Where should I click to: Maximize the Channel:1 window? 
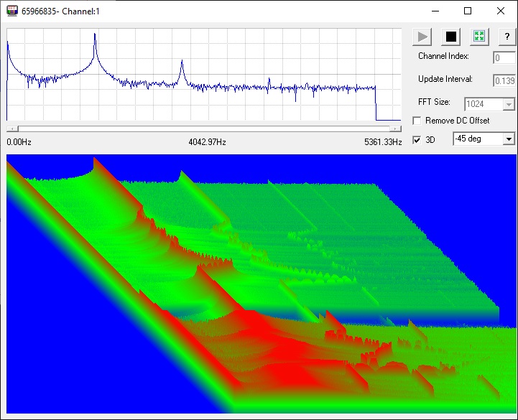point(468,11)
